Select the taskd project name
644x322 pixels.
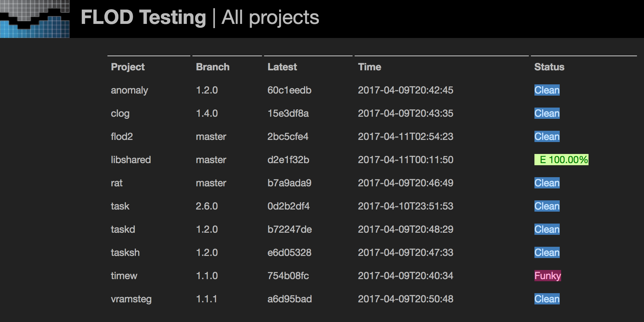click(123, 229)
